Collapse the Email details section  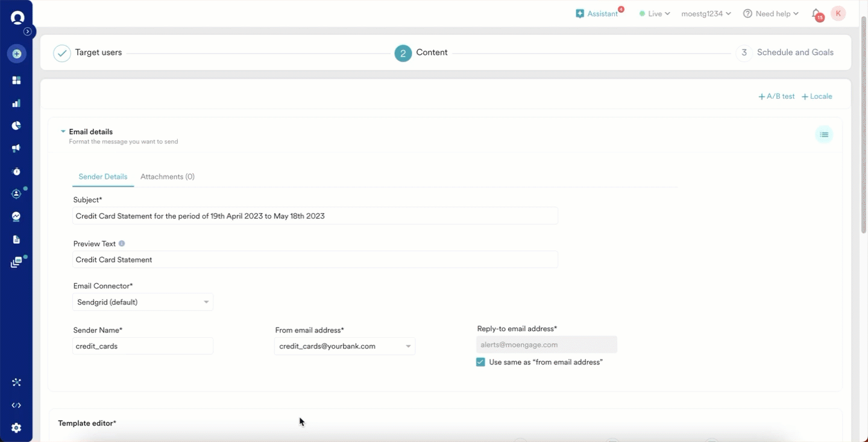tap(63, 132)
